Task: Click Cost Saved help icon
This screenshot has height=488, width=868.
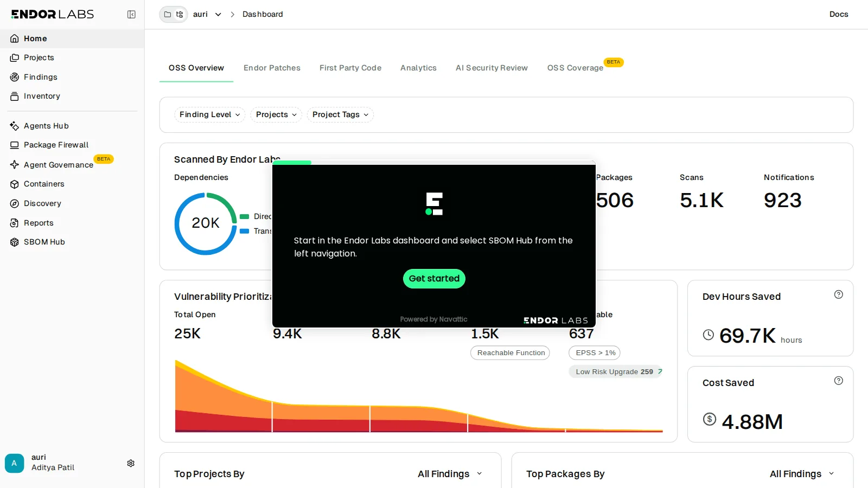Action: (x=839, y=381)
